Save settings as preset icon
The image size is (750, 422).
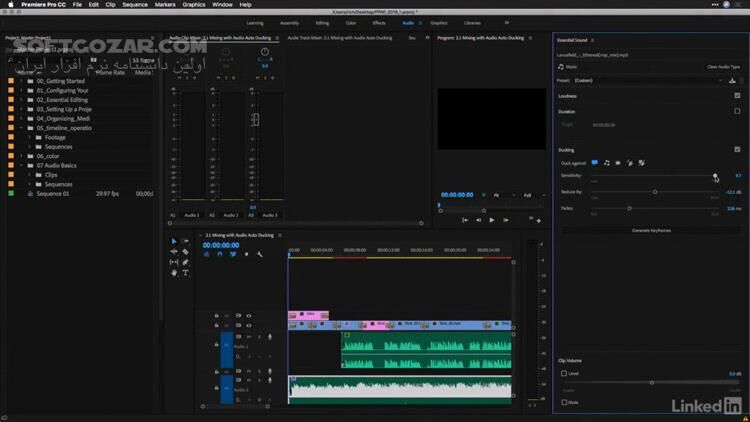tap(732, 80)
